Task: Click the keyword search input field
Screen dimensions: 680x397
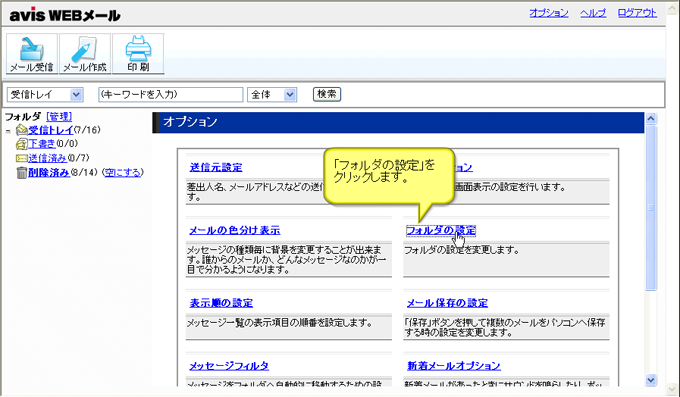Action: [x=171, y=95]
